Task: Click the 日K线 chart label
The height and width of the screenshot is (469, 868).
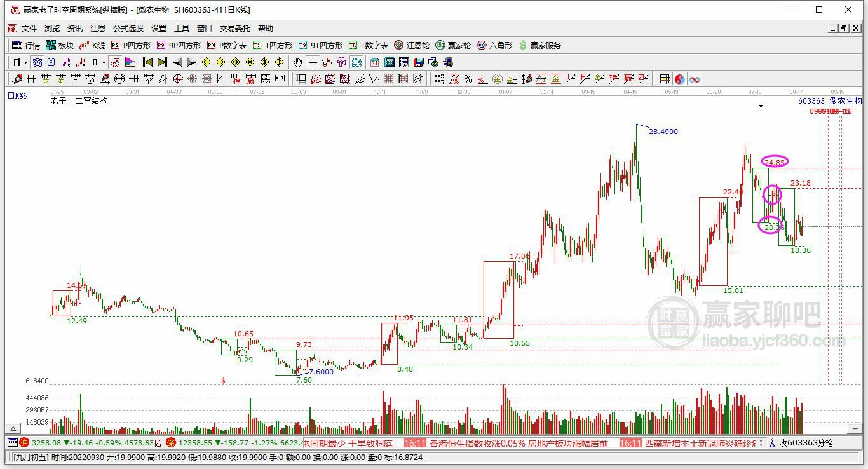Action: tap(18, 95)
